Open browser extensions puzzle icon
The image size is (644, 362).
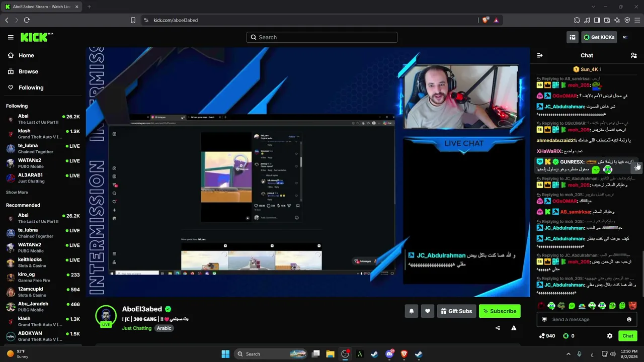(577, 20)
